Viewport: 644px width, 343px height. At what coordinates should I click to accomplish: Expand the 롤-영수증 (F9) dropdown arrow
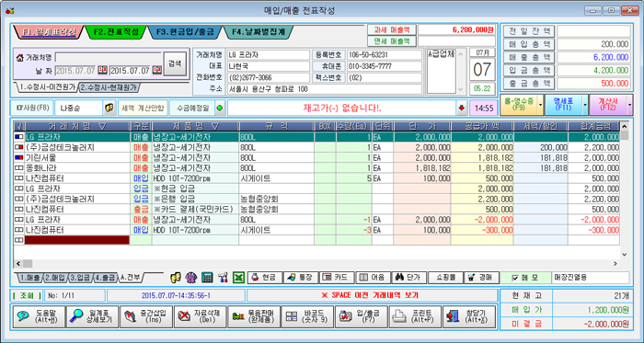pyautogui.click(x=540, y=105)
